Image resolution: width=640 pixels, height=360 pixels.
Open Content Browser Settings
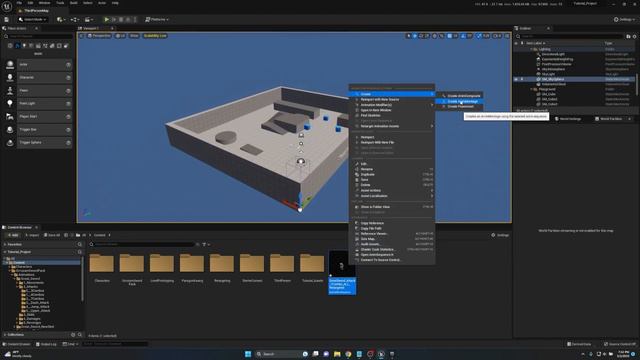click(500, 235)
